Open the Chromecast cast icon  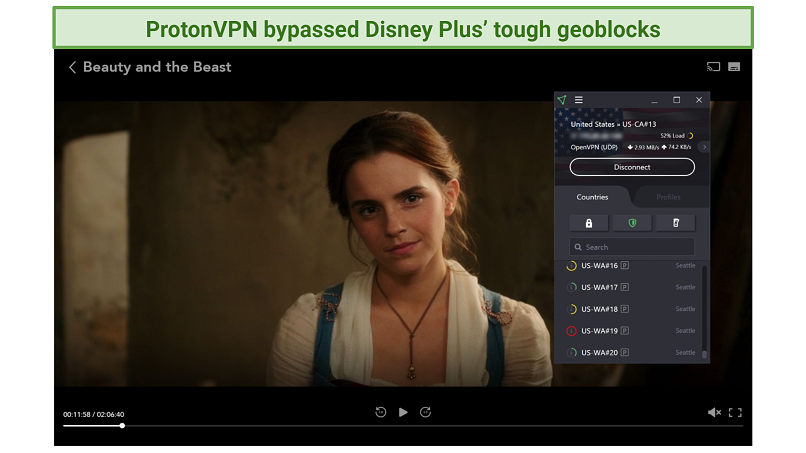click(713, 67)
